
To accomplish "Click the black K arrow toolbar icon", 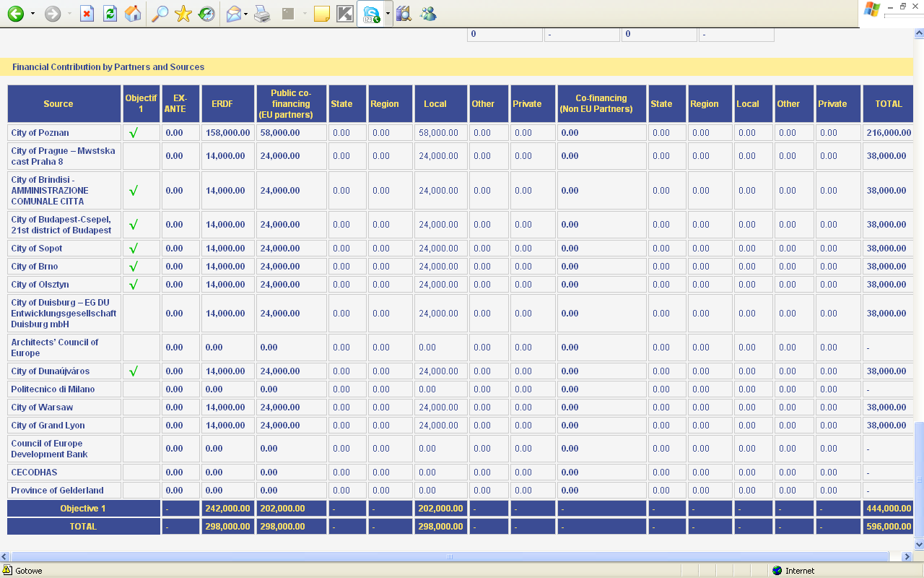I will [345, 14].
